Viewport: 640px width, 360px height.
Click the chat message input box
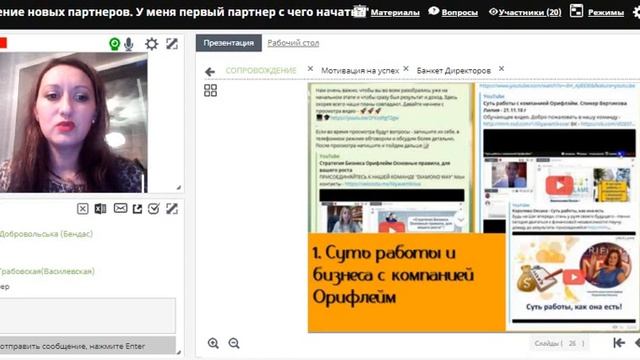tap(88, 316)
